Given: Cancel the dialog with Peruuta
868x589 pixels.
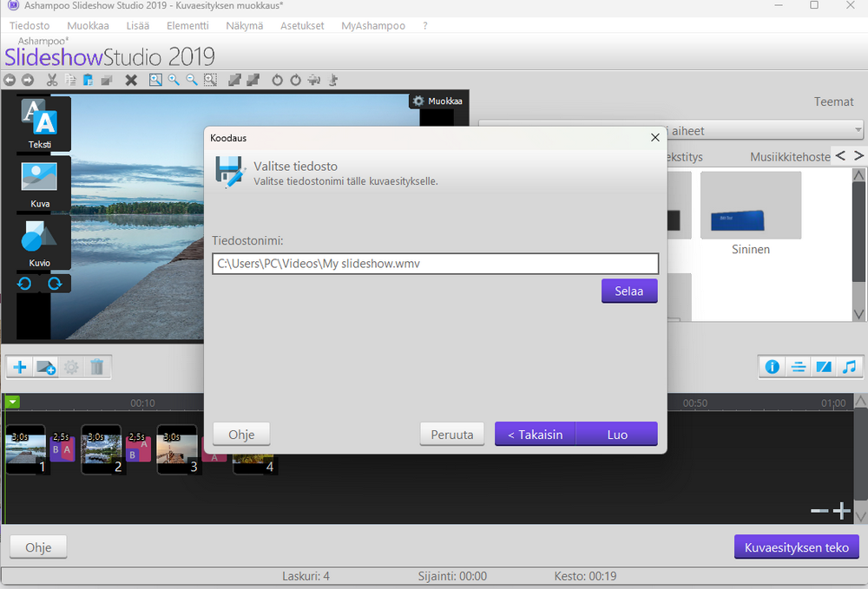Looking at the screenshot, I should click(452, 435).
